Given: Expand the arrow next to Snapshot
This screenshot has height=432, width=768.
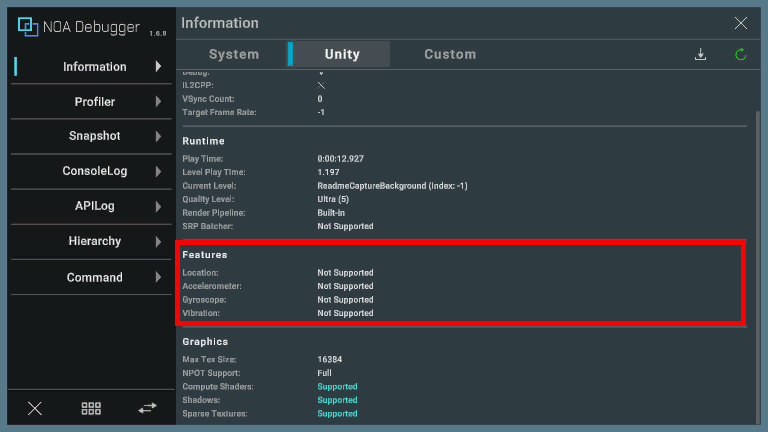Looking at the screenshot, I should [158, 136].
